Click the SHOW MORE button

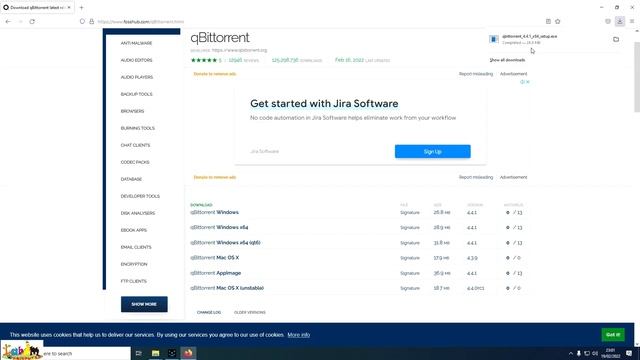click(144, 304)
